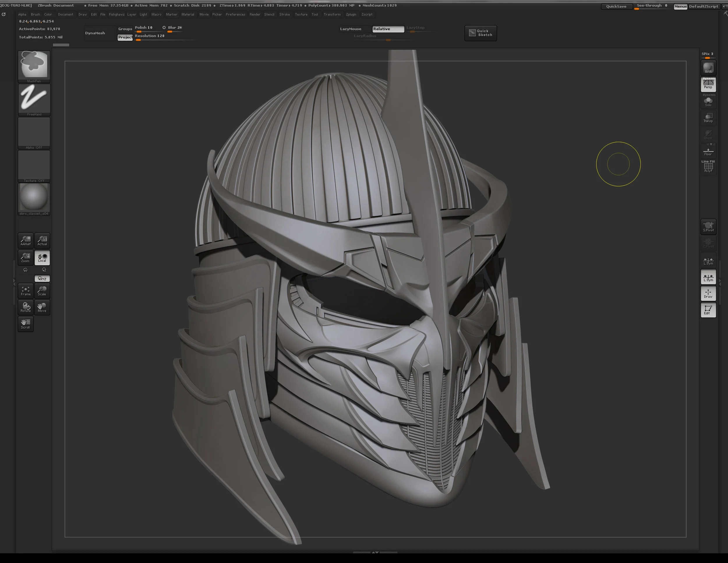Enable Y-axis rotation mode

(26, 270)
